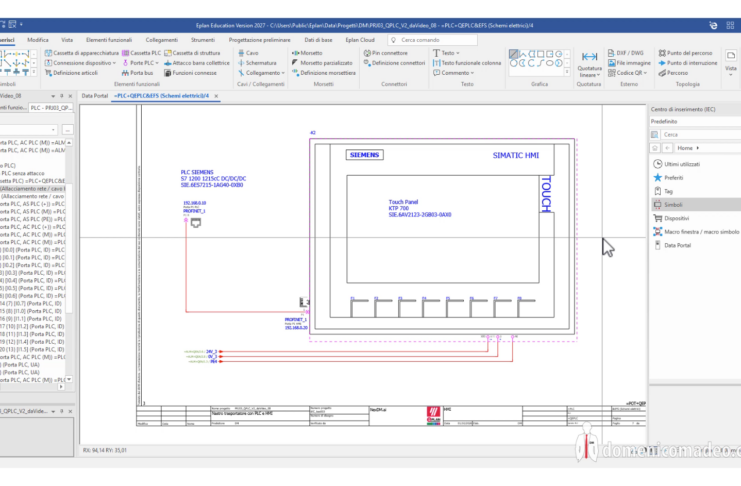The height and width of the screenshot is (486, 741).
Task: Click Definizione morsettiera
Action: pyautogui.click(x=324, y=73)
